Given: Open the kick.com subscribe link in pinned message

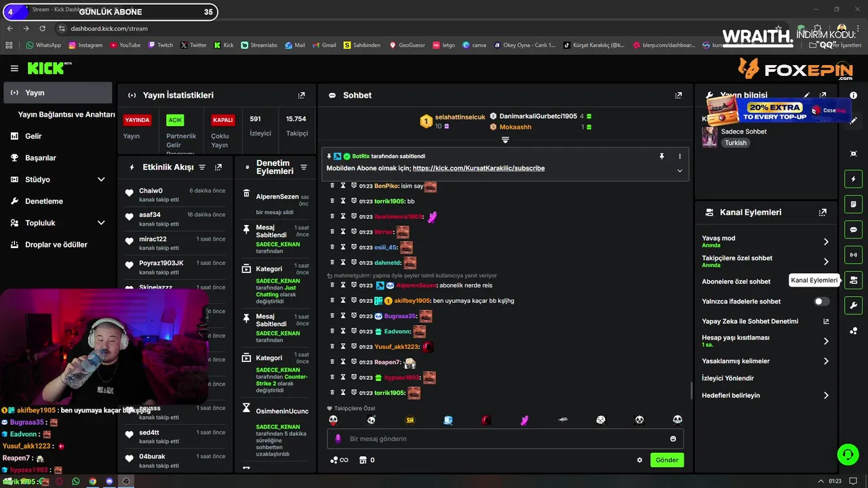Looking at the screenshot, I should 479,168.
